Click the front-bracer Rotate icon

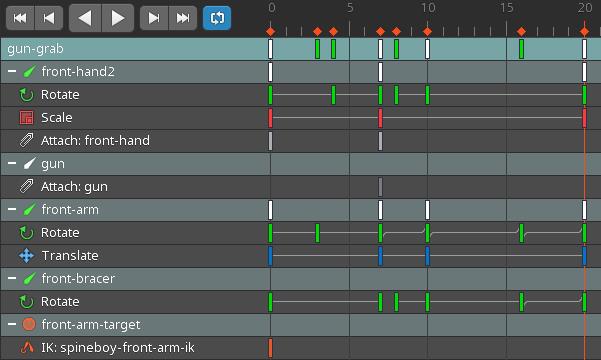26,302
